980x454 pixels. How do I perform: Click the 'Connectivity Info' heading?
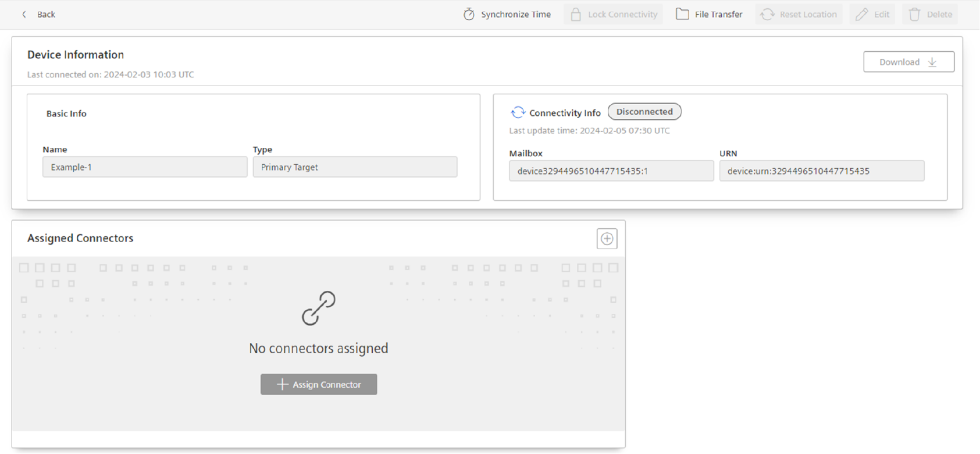565,113
